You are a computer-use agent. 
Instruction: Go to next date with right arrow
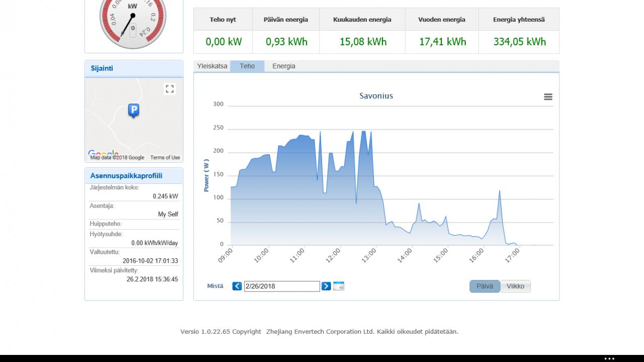pos(326,286)
